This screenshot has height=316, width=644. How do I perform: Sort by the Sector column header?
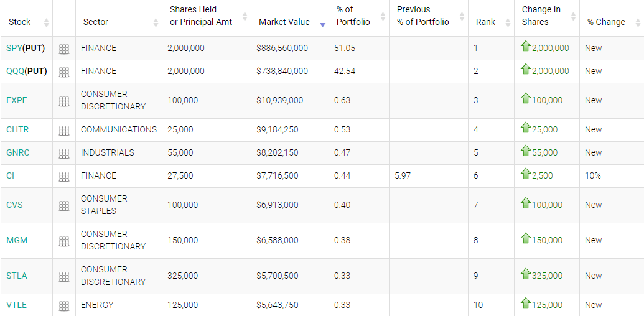click(x=96, y=22)
